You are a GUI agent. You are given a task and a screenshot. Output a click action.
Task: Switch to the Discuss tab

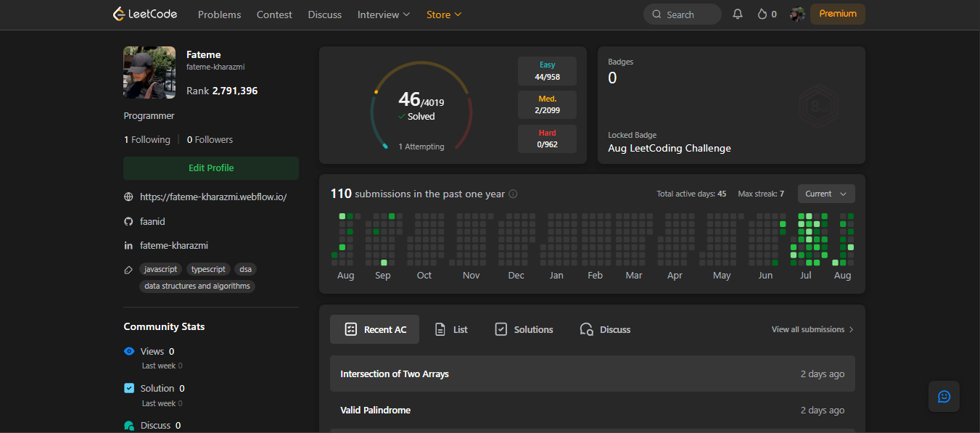pyautogui.click(x=605, y=329)
